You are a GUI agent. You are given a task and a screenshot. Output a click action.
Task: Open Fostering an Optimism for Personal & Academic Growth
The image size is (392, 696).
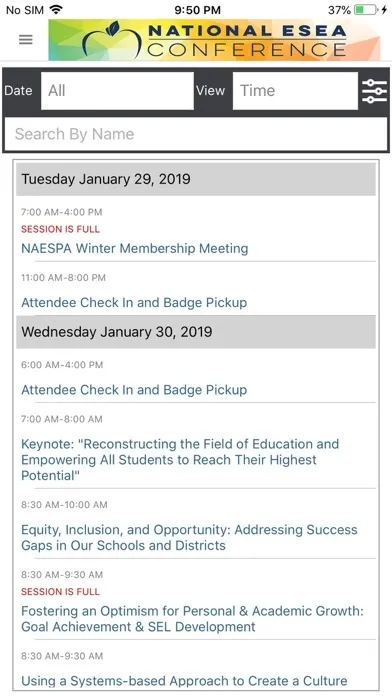pos(192,619)
